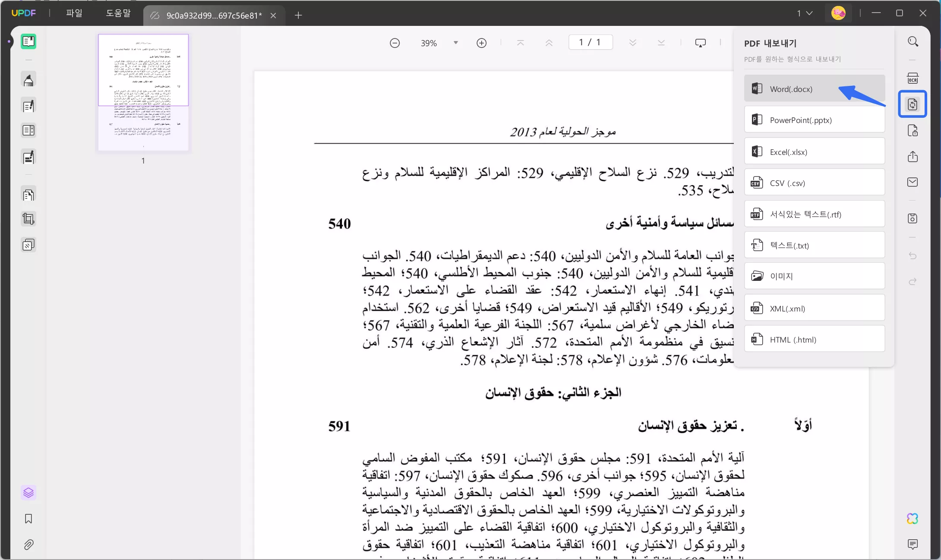Export to XML(.xml)
The width and height of the screenshot is (941, 560).
pyautogui.click(x=815, y=308)
